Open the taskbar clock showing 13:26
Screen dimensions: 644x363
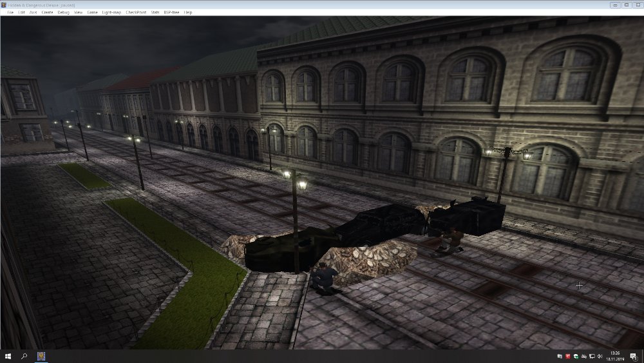click(x=615, y=356)
